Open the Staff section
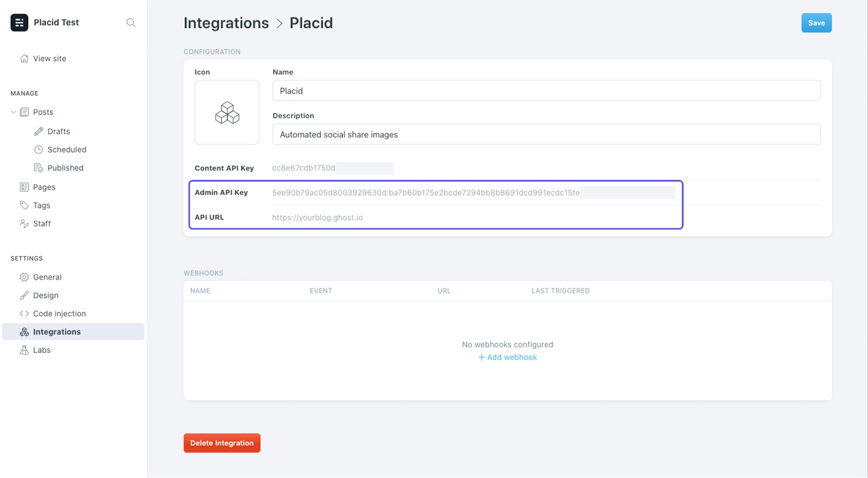The image size is (868, 478). (x=42, y=223)
